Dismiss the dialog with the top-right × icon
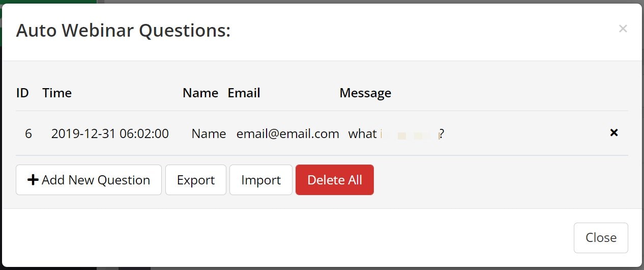This screenshot has height=270, width=644. pyautogui.click(x=623, y=29)
